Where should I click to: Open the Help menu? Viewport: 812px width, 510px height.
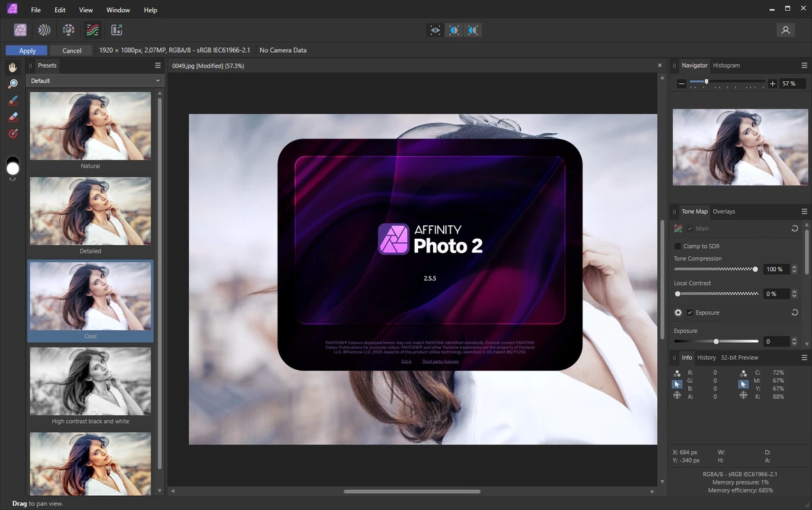click(x=151, y=10)
